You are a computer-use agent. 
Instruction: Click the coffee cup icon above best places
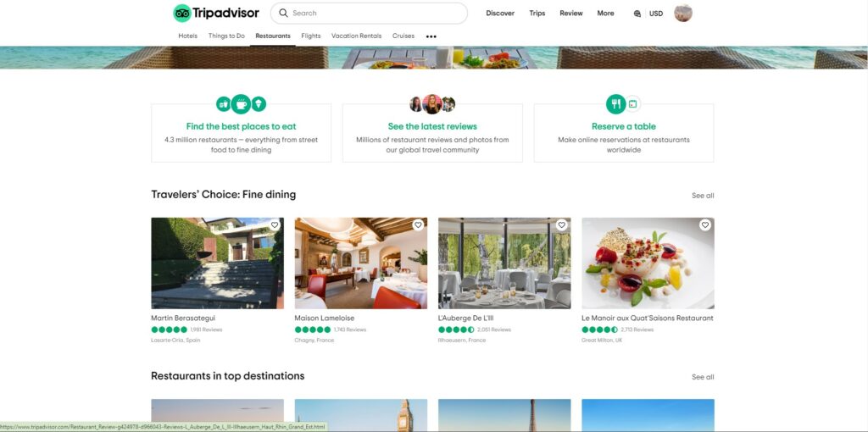click(x=241, y=103)
